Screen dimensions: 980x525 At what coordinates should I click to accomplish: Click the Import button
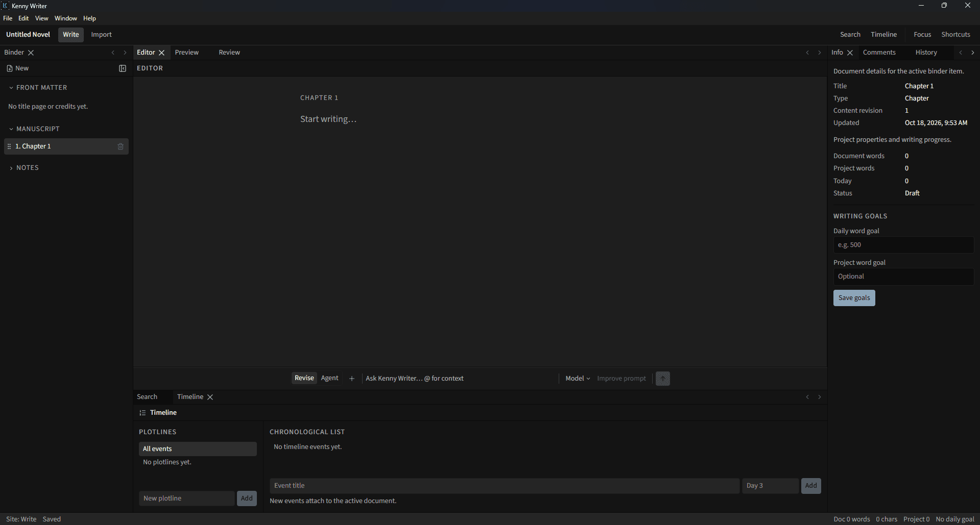tap(101, 35)
